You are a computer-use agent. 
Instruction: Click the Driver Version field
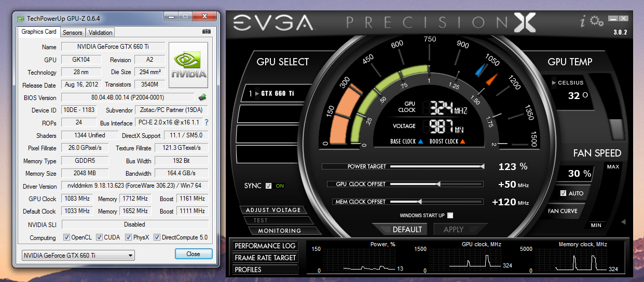click(x=135, y=186)
